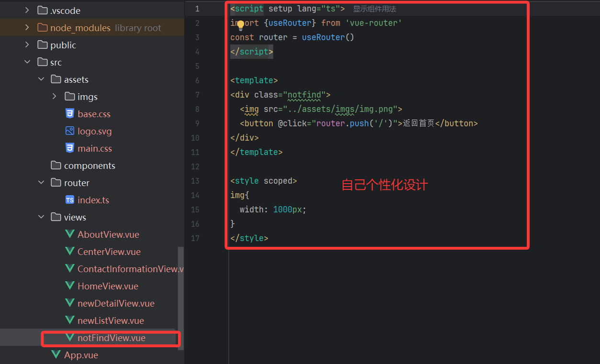Click line number 6 in gutter
Viewport: 600px width, 364px height.
pyautogui.click(x=197, y=80)
